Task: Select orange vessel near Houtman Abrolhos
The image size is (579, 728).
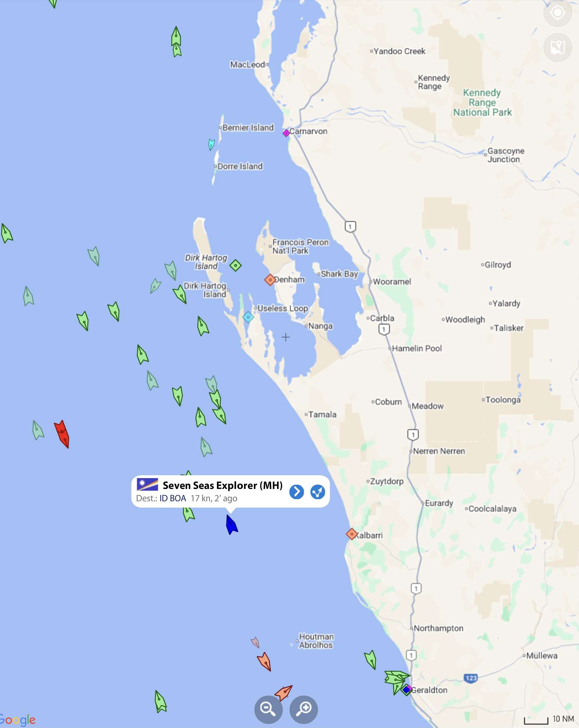Action: point(264,662)
